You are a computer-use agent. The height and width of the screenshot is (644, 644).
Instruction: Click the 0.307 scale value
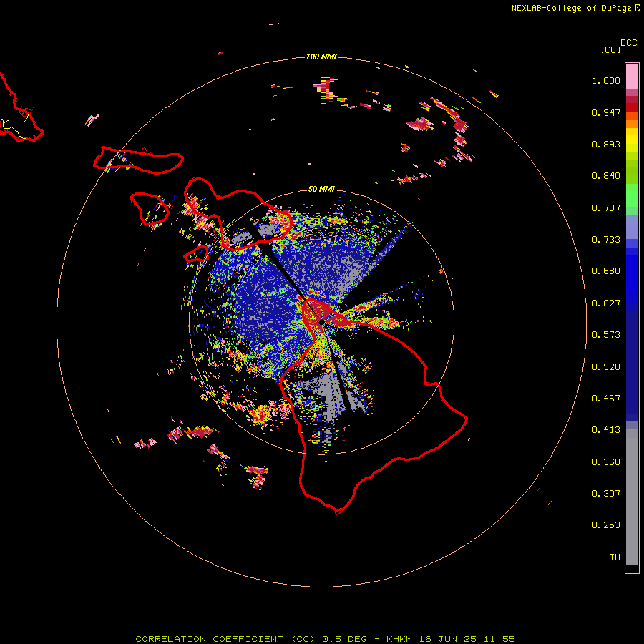click(x=606, y=494)
